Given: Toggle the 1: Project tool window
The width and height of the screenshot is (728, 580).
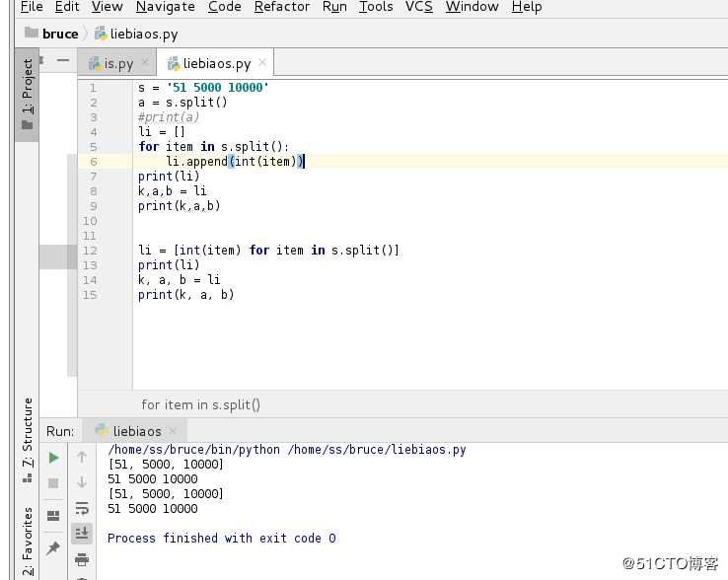Looking at the screenshot, I should [x=27, y=95].
